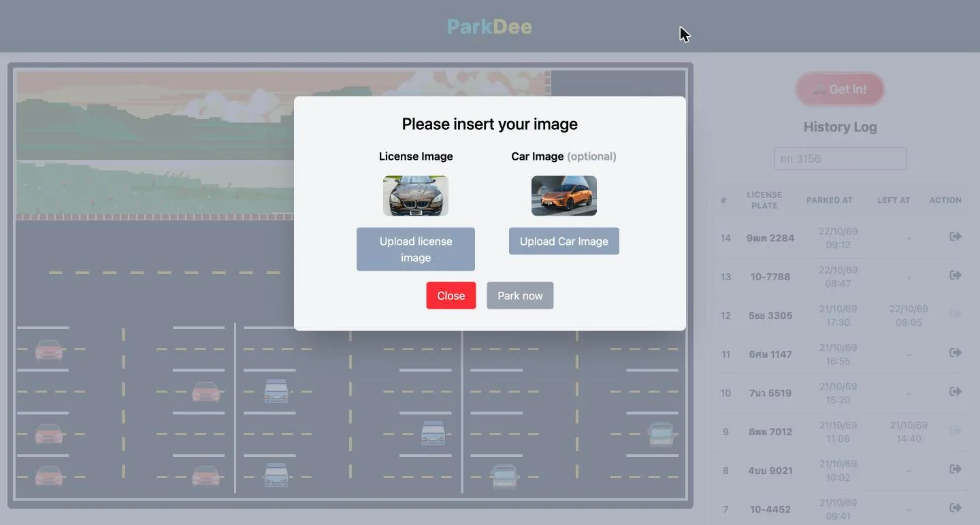Viewport: 980px width, 525px height.
Task: Select license plate 6ศษ 1147
Action: click(770, 354)
